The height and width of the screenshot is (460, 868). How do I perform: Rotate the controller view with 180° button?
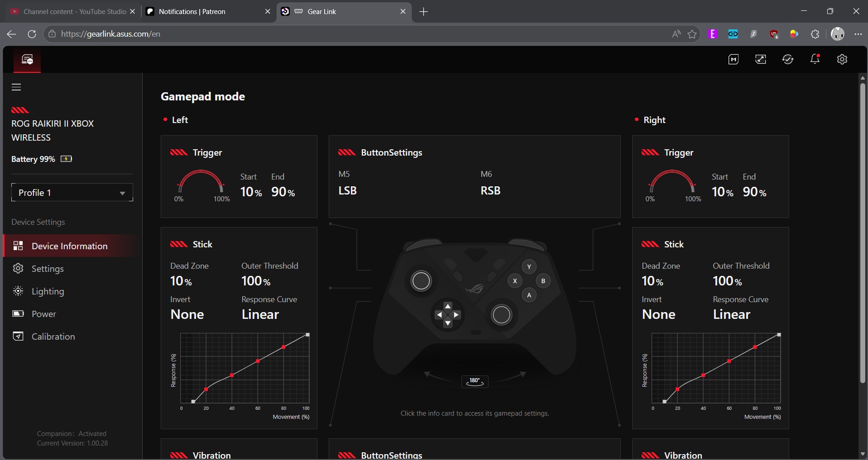475,381
